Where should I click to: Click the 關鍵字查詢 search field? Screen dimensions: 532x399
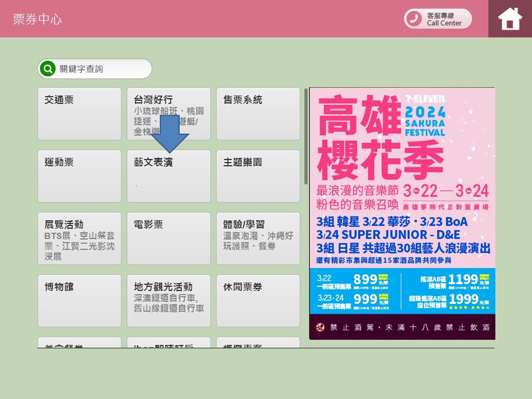[103, 69]
